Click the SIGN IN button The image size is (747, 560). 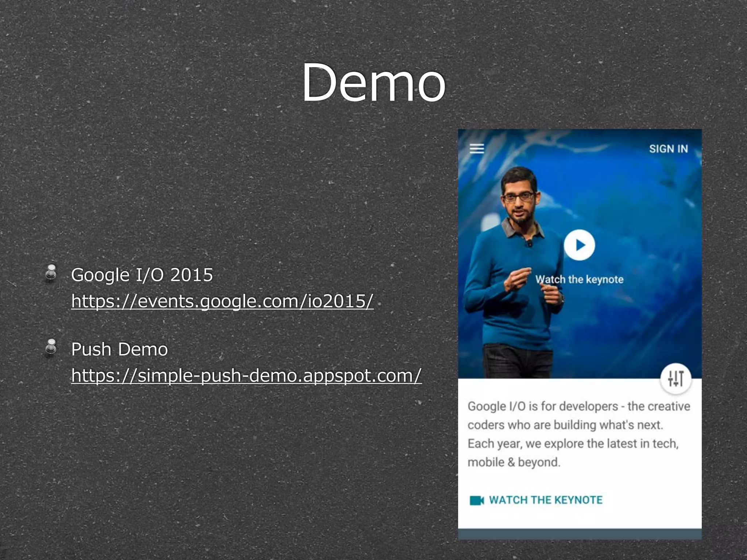click(668, 149)
